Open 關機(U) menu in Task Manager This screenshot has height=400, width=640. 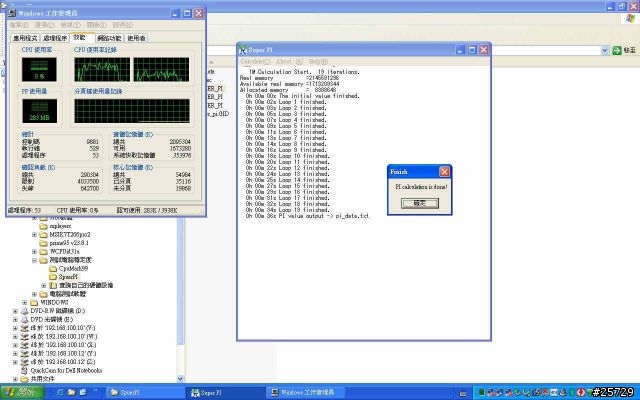96,25
